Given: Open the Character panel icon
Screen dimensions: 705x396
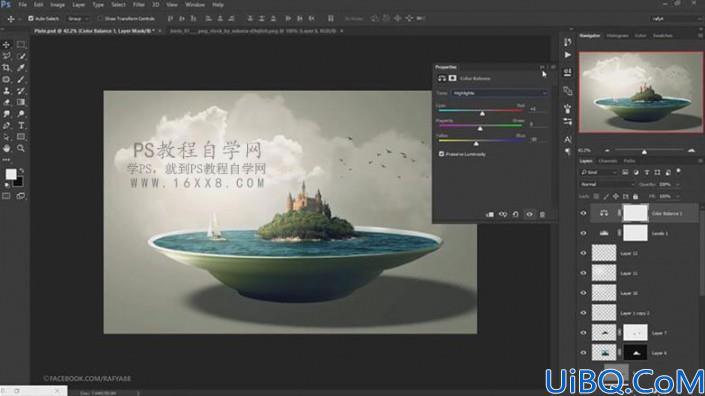Looking at the screenshot, I should 568,139.
